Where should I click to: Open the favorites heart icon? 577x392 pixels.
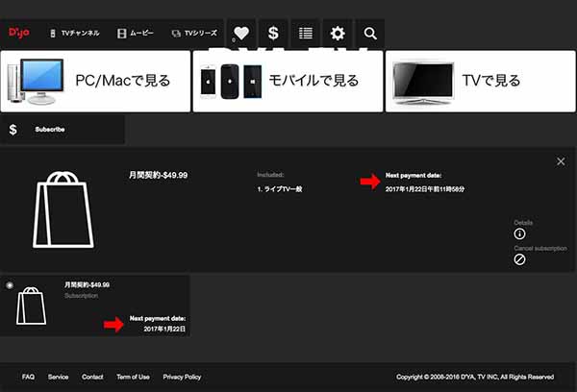(x=241, y=33)
